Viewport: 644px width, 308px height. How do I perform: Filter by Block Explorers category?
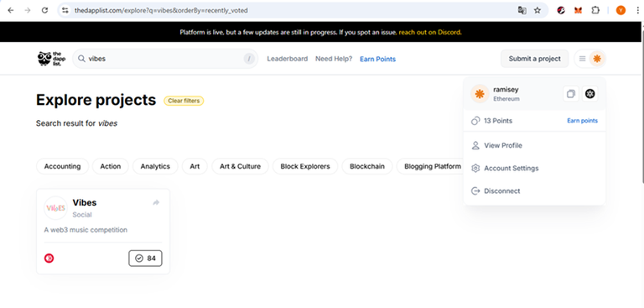coord(305,166)
